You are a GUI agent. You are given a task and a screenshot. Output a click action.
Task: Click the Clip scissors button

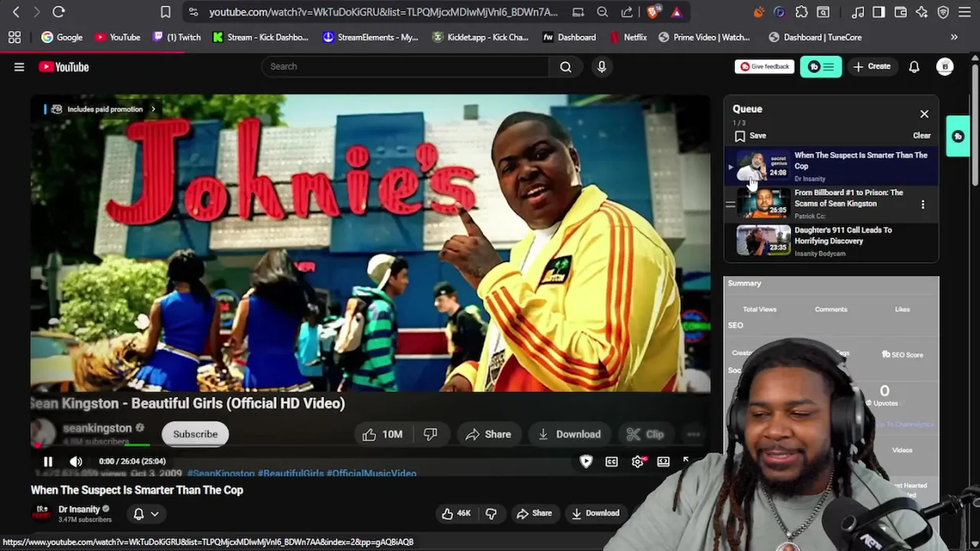point(645,434)
